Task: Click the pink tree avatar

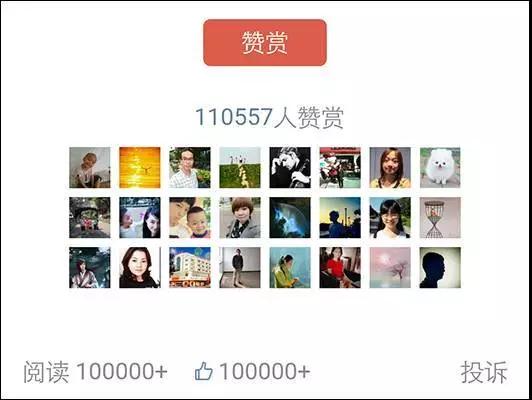Action: point(390,267)
